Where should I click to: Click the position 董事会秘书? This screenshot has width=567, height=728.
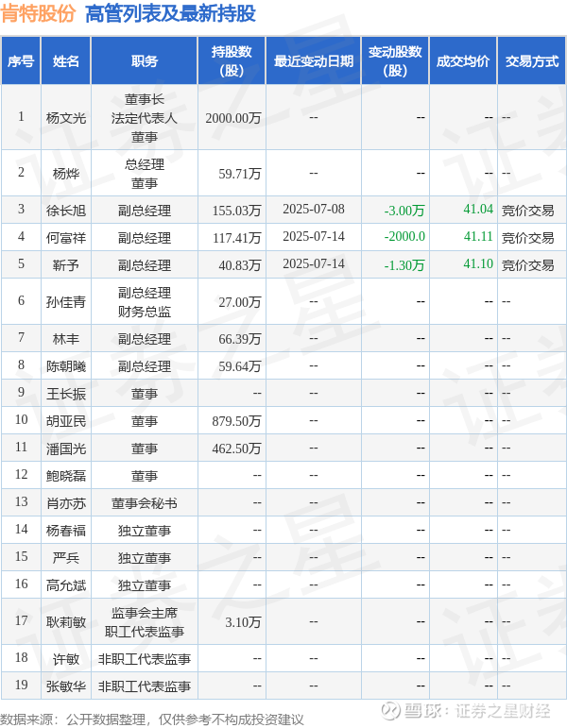(x=145, y=503)
